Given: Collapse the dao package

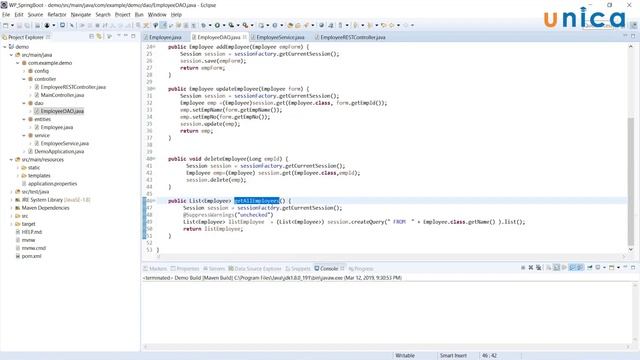Looking at the screenshot, I should pos(24,103).
